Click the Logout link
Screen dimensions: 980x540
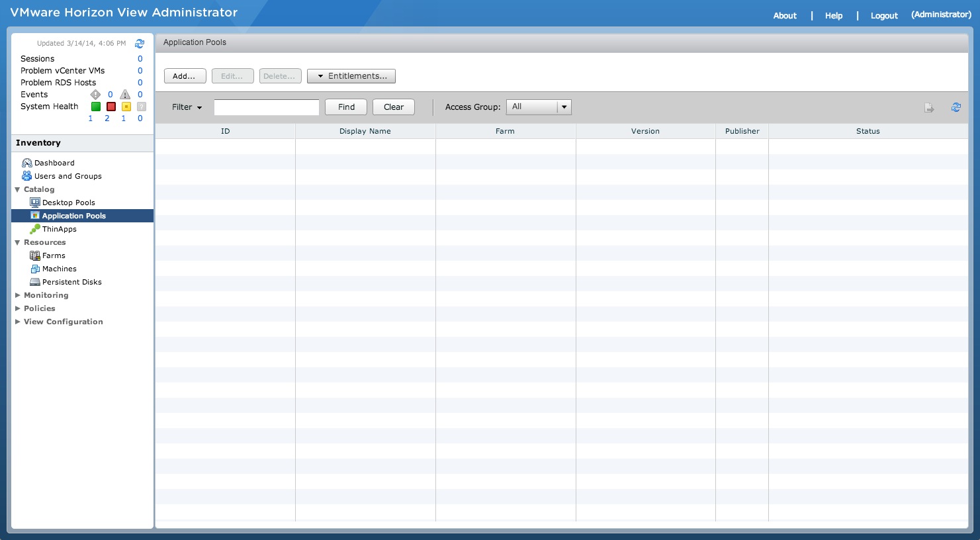tap(883, 15)
